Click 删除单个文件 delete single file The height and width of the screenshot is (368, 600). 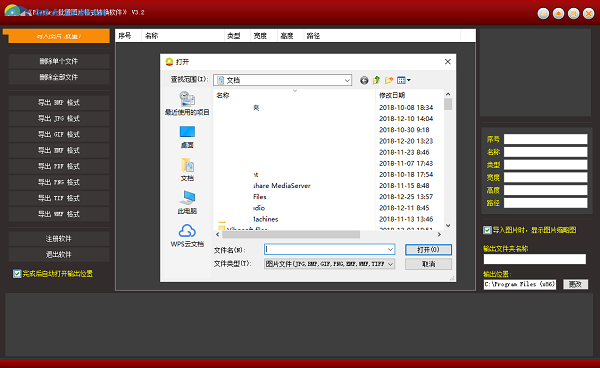coord(59,61)
